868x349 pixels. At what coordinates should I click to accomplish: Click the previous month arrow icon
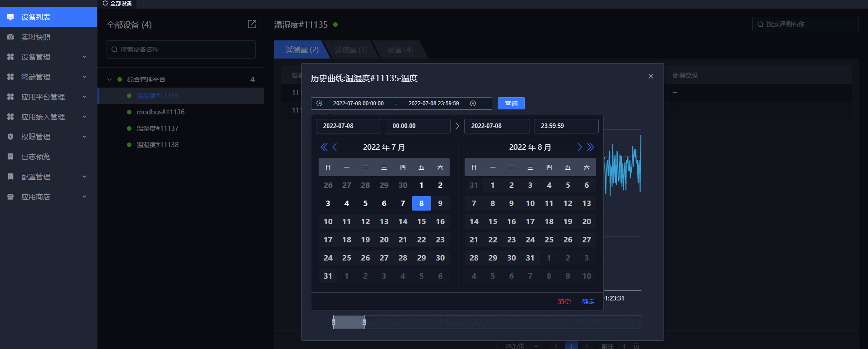click(x=335, y=147)
